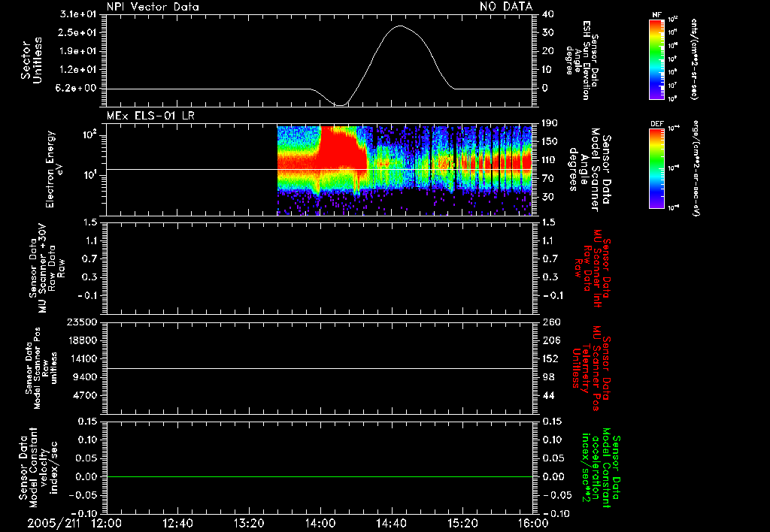
Task: Click the "DEF" color bar heading
Action: (x=657, y=124)
